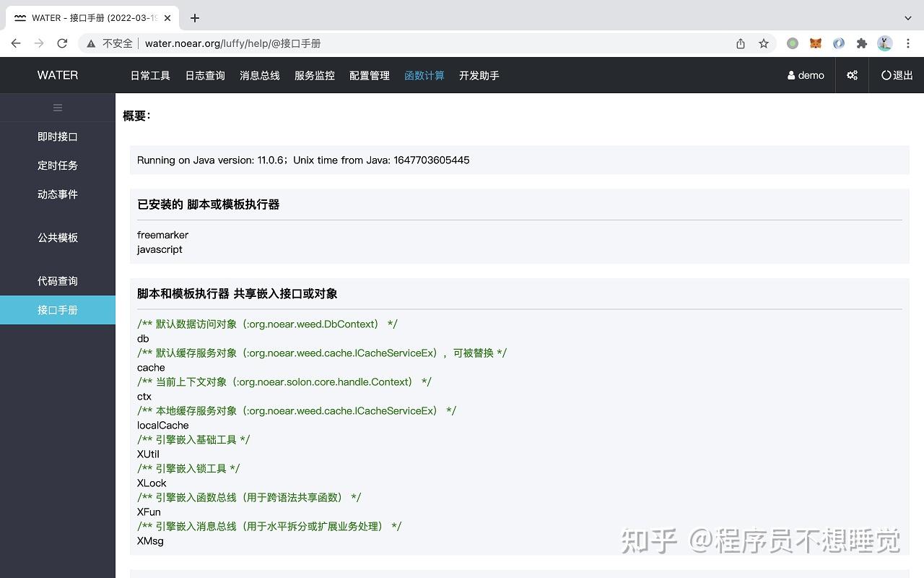Open the WATER settings gear icon
This screenshot has height=578, width=924.
tap(852, 75)
